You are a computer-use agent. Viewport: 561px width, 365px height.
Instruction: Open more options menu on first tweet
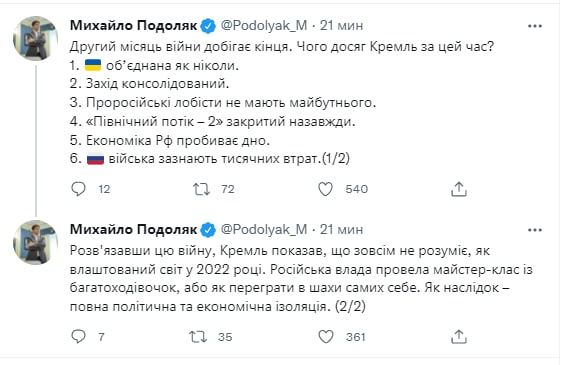[x=535, y=26]
